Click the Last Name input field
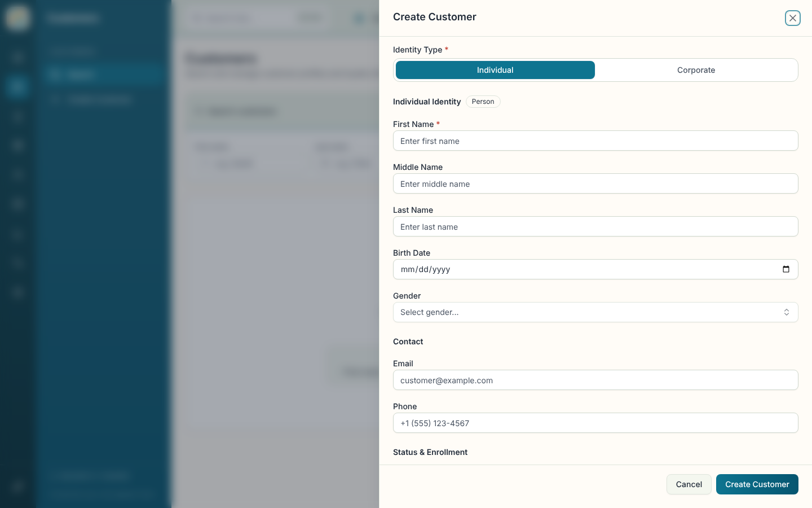The image size is (812, 508). pyautogui.click(x=595, y=227)
